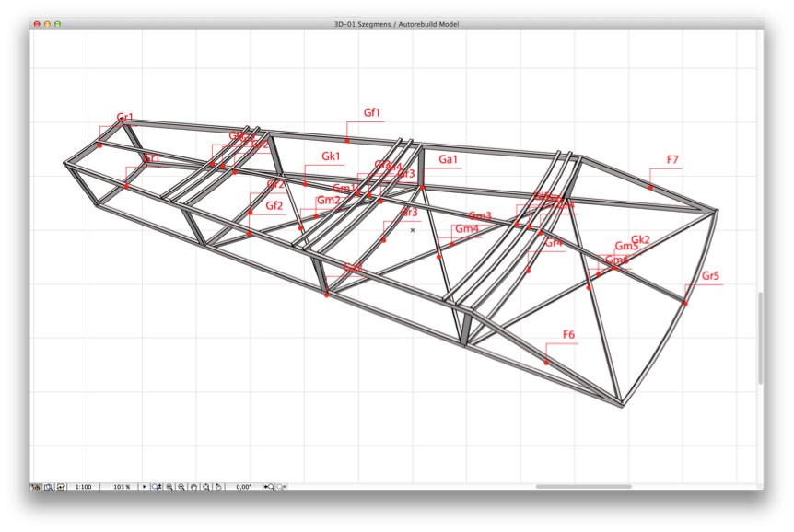This screenshot has height=532, width=794.
Task: Click the zoom out magnifier icon
Action: [x=181, y=487]
